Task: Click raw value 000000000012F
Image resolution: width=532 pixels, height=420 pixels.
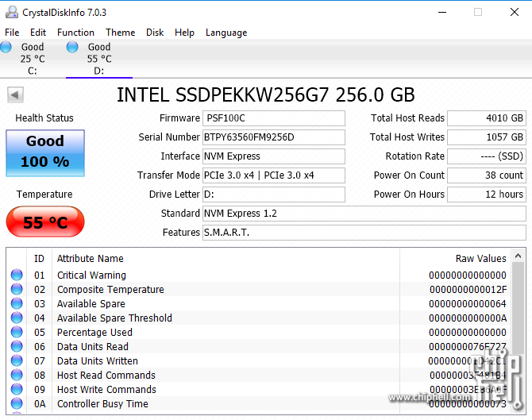Action: click(468, 289)
